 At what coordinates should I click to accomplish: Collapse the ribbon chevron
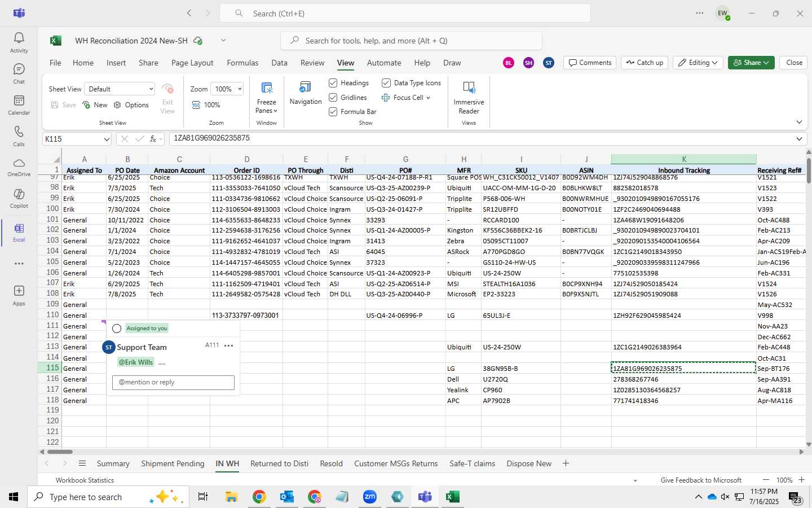[799, 122]
